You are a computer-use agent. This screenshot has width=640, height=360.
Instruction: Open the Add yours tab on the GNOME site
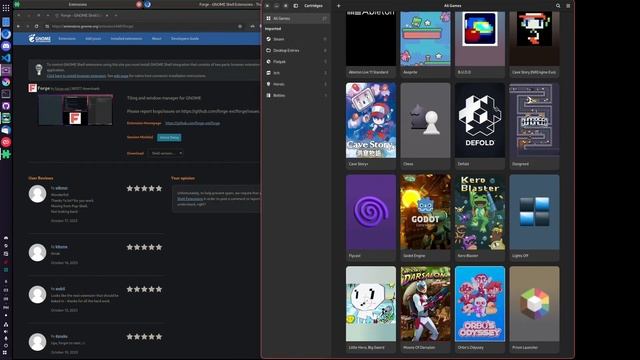[x=93, y=38]
